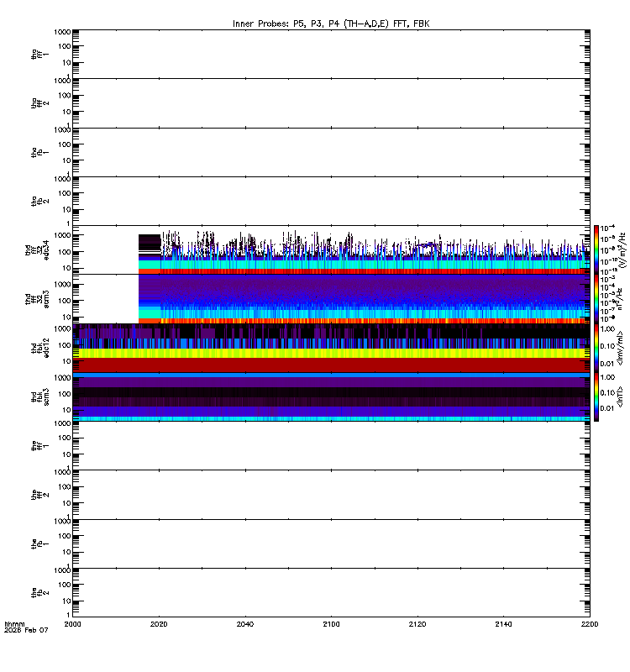Click the "thd fff 32 scm3" axis label
Viewport: 630px width, 672px height.
coord(37,299)
